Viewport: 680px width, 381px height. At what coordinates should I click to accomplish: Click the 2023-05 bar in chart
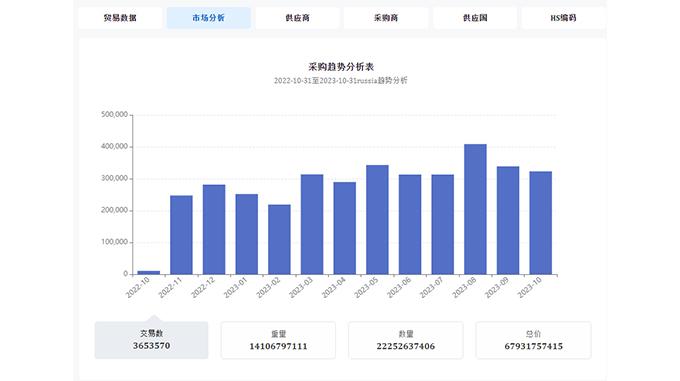pos(377,220)
